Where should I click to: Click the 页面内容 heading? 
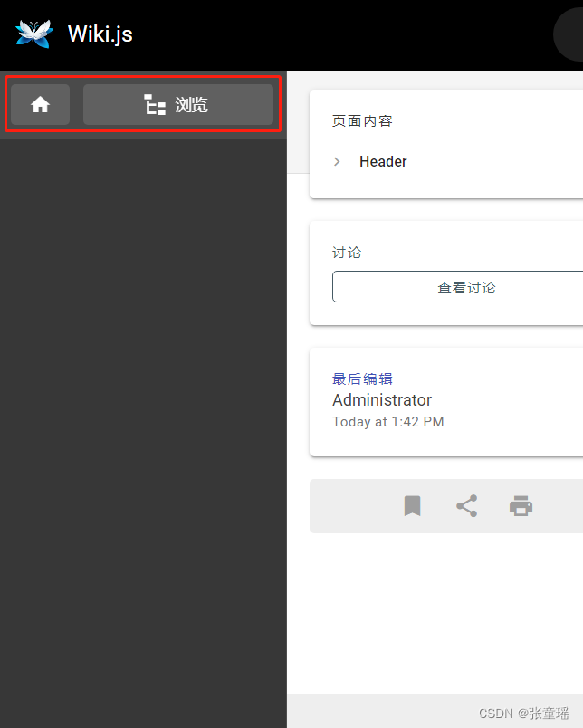coord(362,121)
